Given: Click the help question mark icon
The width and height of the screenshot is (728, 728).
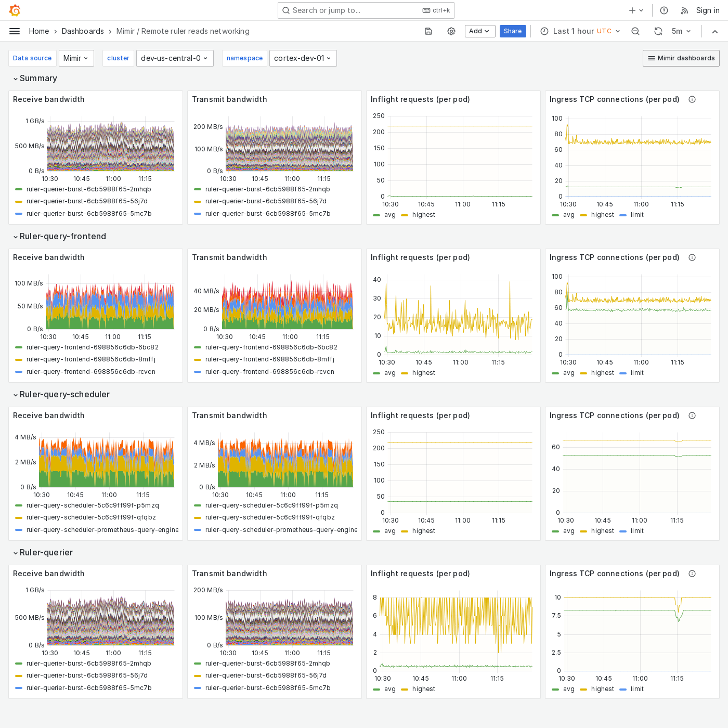Looking at the screenshot, I should pos(664,10).
